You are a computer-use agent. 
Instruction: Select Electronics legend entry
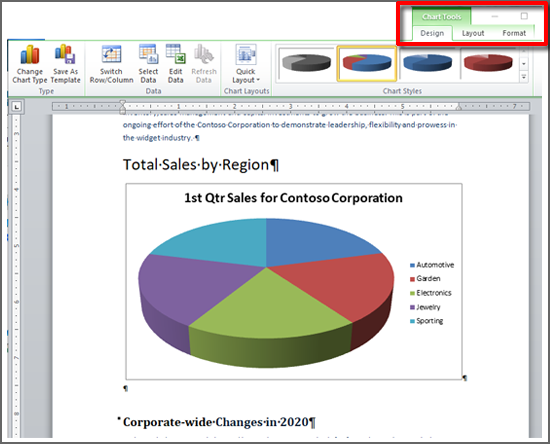pyautogui.click(x=430, y=293)
